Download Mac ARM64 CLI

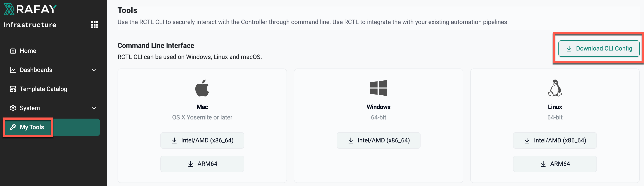[202, 164]
